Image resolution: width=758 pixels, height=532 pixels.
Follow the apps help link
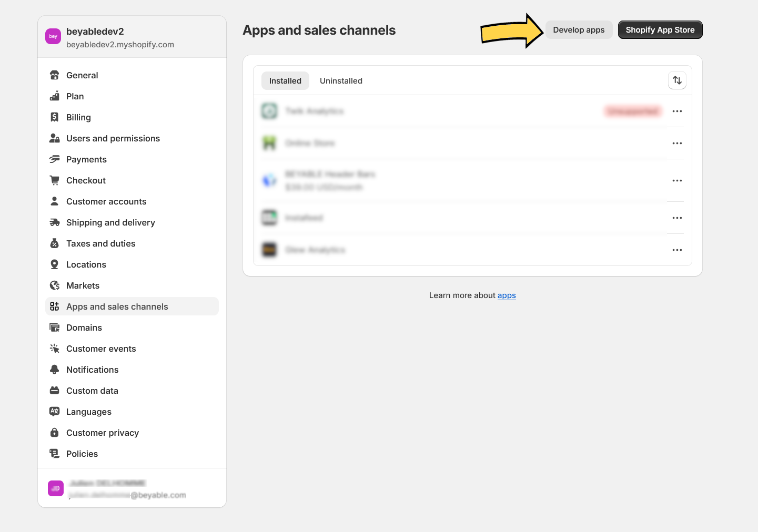pos(507,295)
